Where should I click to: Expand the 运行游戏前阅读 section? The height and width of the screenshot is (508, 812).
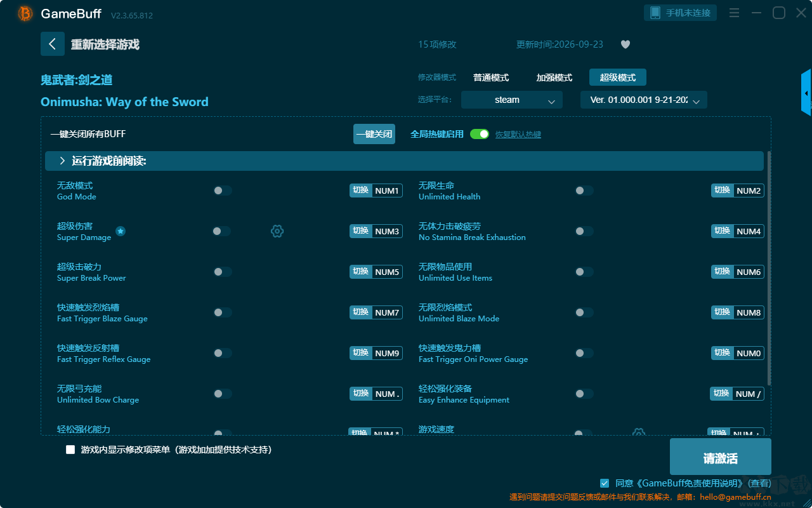point(404,161)
